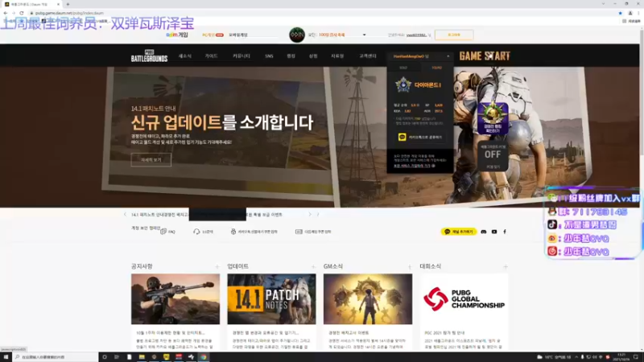Expand 공지사항 section with plus

[x=217, y=267]
